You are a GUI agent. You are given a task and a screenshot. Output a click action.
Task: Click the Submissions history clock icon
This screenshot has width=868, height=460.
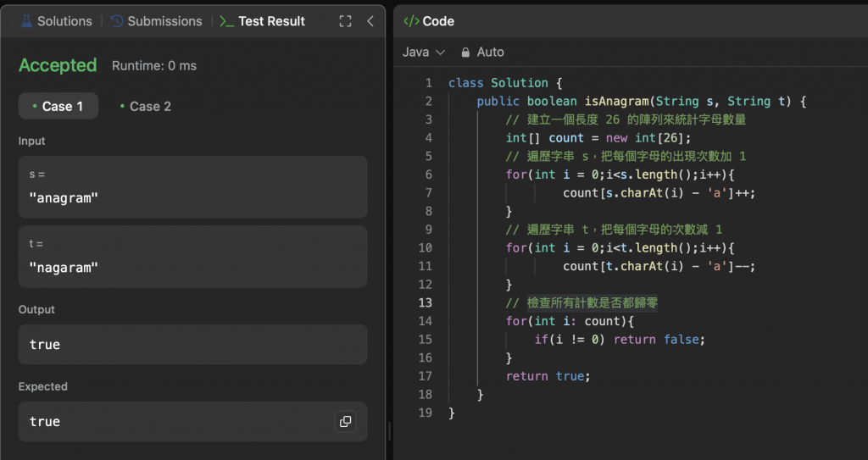point(117,21)
